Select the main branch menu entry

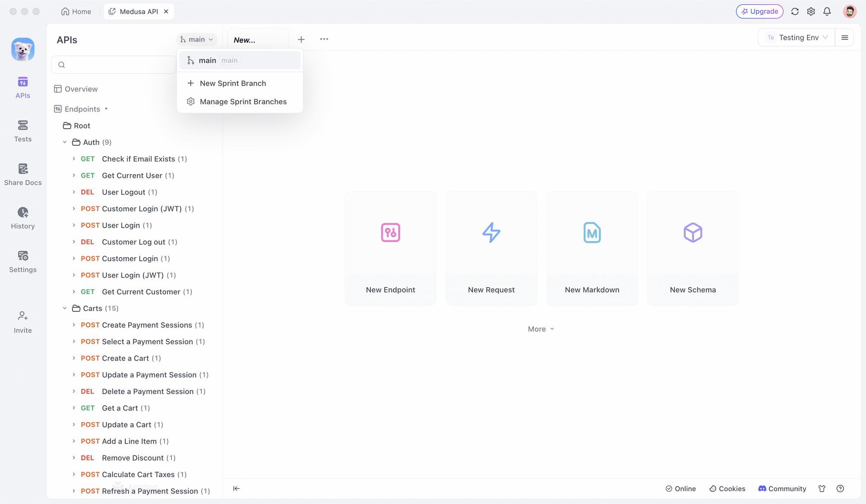tap(239, 61)
